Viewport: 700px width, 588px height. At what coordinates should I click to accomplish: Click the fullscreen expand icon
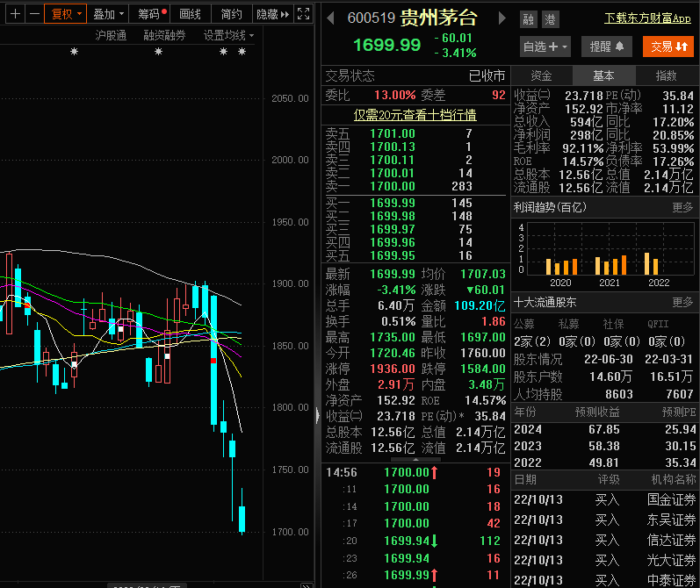[304, 14]
